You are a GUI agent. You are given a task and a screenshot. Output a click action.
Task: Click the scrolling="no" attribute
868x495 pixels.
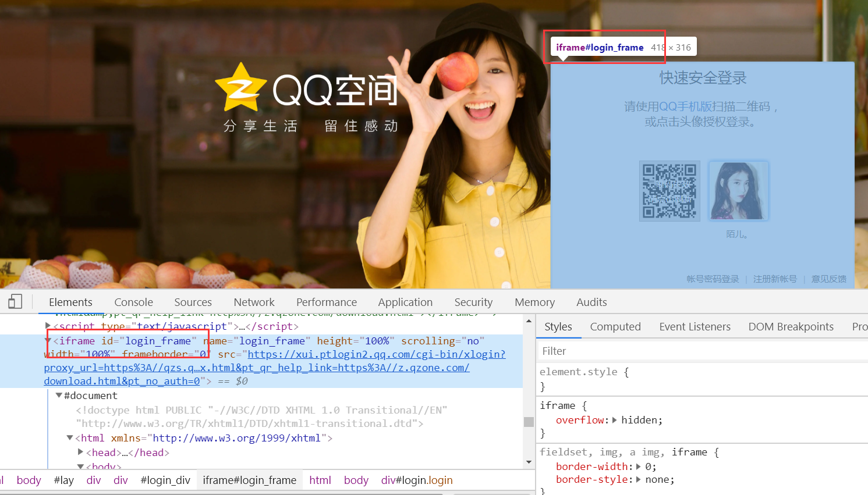[443, 341]
